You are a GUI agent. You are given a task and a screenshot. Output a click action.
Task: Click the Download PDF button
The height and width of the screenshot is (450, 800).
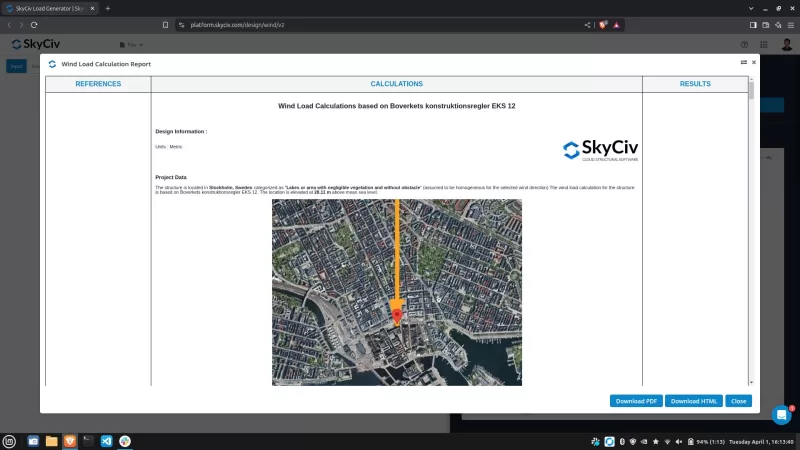[x=636, y=401]
